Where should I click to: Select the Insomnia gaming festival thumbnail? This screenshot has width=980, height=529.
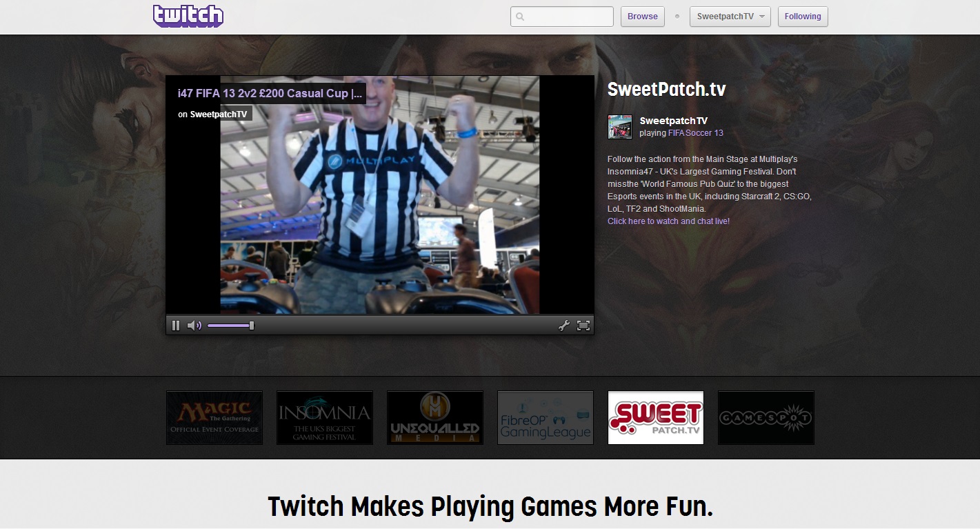click(x=325, y=417)
